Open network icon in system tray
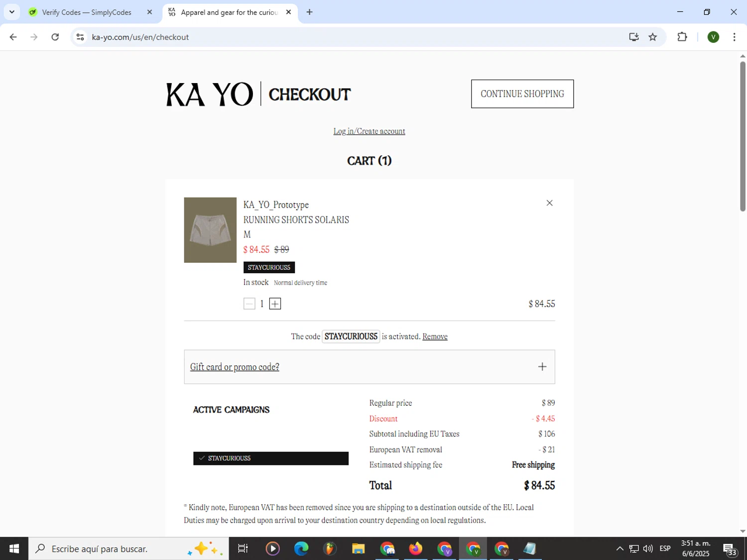This screenshot has width=747, height=560. (x=634, y=549)
